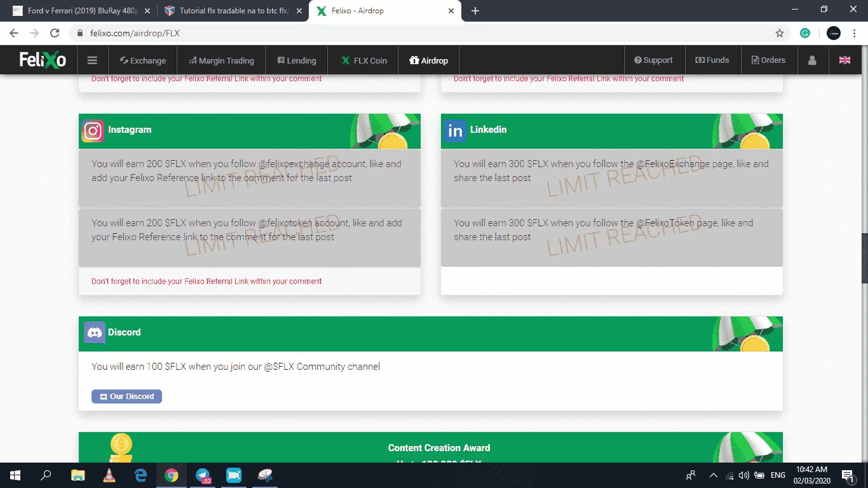Reload the current page
Viewport: 868px width, 488px height.
pos(55,33)
